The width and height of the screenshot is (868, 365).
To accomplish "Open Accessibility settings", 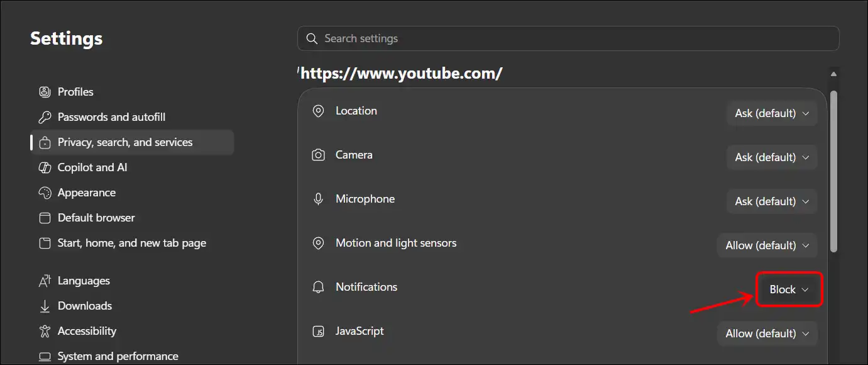I will (x=132, y=331).
